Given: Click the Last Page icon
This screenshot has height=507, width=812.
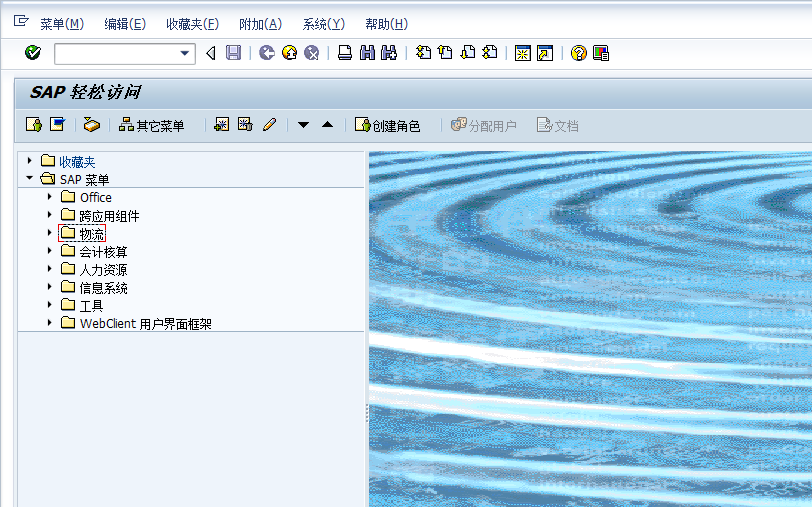Looking at the screenshot, I should pos(490,53).
